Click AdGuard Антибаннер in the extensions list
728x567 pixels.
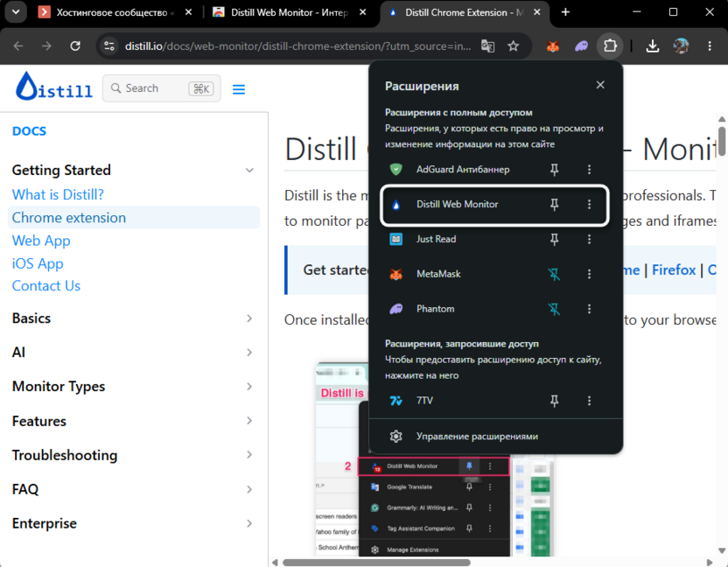click(462, 170)
